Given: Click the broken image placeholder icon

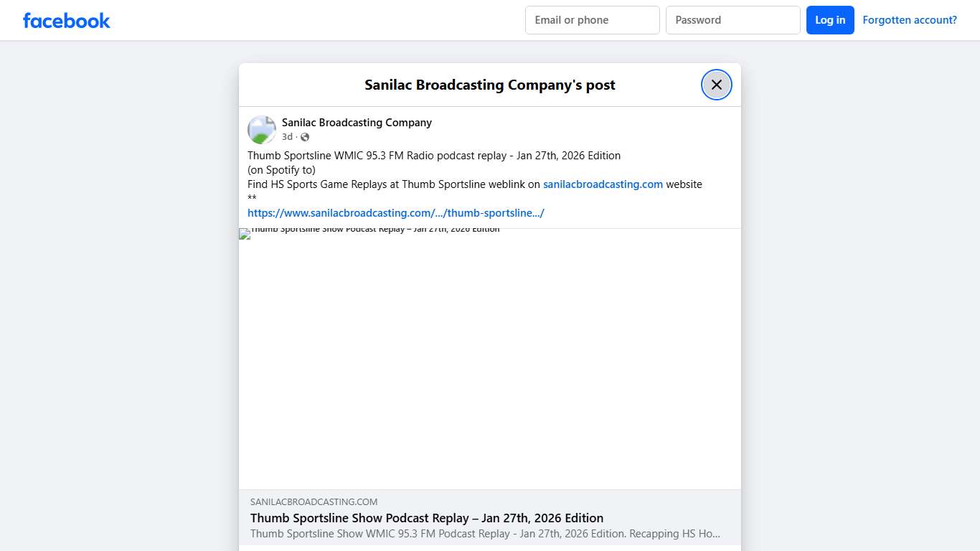Looking at the screenshot, I should pyautogui.click(x=243, y=233).
